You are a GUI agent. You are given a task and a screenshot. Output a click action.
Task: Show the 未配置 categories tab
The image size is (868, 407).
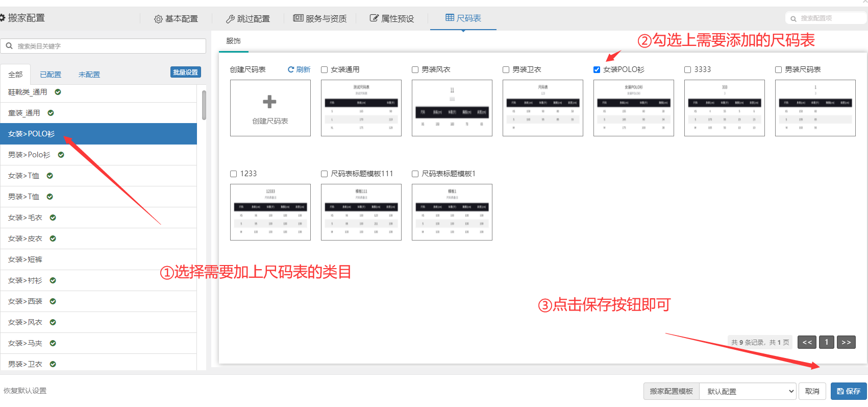pyautogui.click(x=89, y=75)
